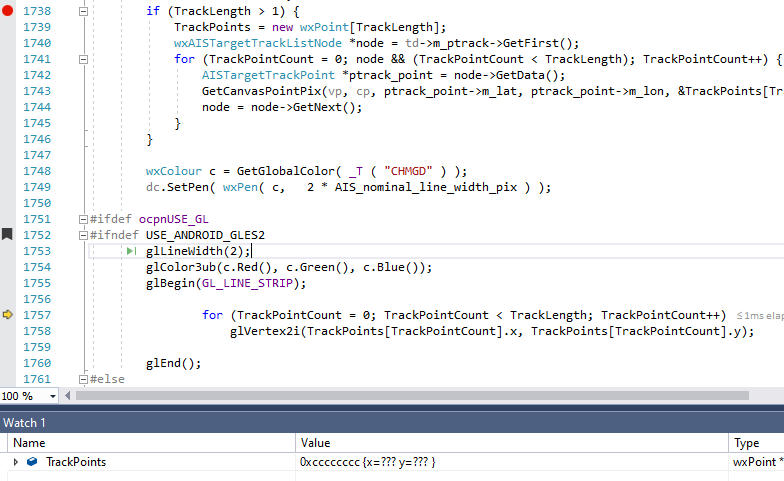
Task: Click the blue cube icon beside TrackPoints
Action: (x=32, y=462)
